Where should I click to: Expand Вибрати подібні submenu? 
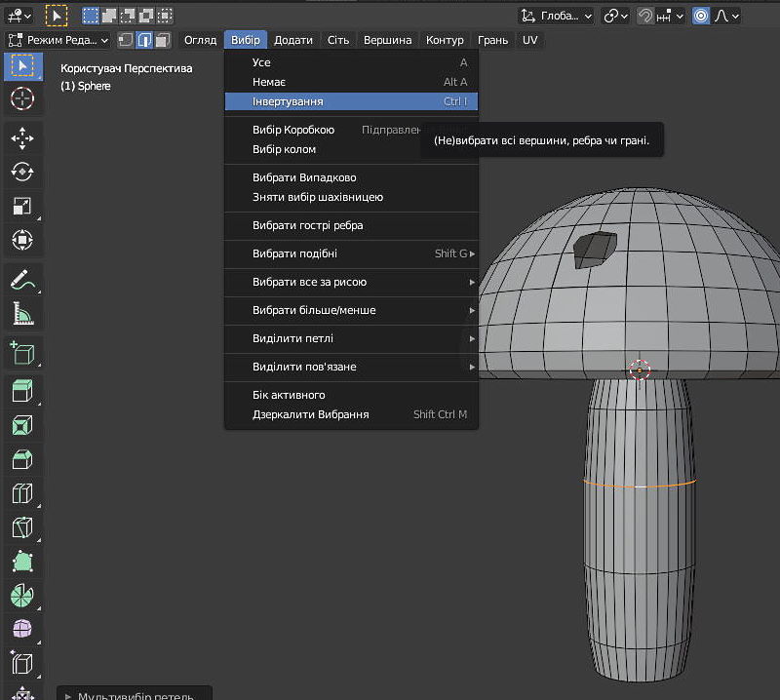point(351,253)
